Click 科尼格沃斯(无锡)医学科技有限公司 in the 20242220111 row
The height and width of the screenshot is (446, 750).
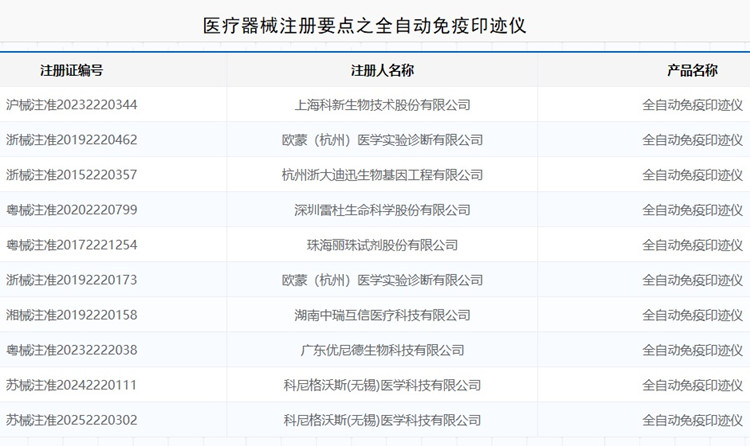tap(382, 385)
